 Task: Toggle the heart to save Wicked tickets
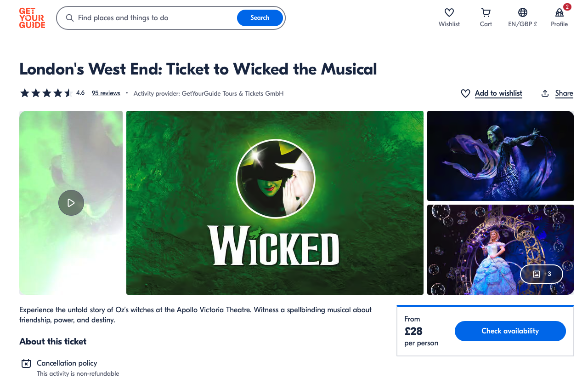click(x=465, y=93)
